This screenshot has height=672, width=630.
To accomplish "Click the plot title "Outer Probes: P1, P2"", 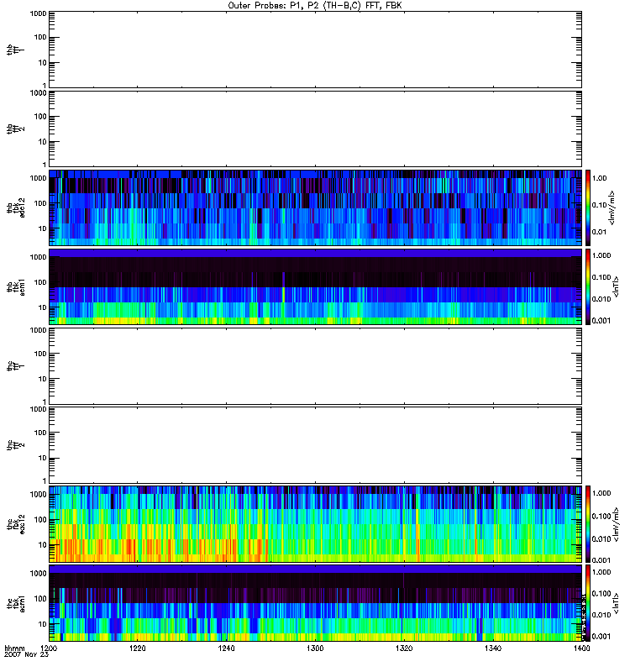I will 315,5.
